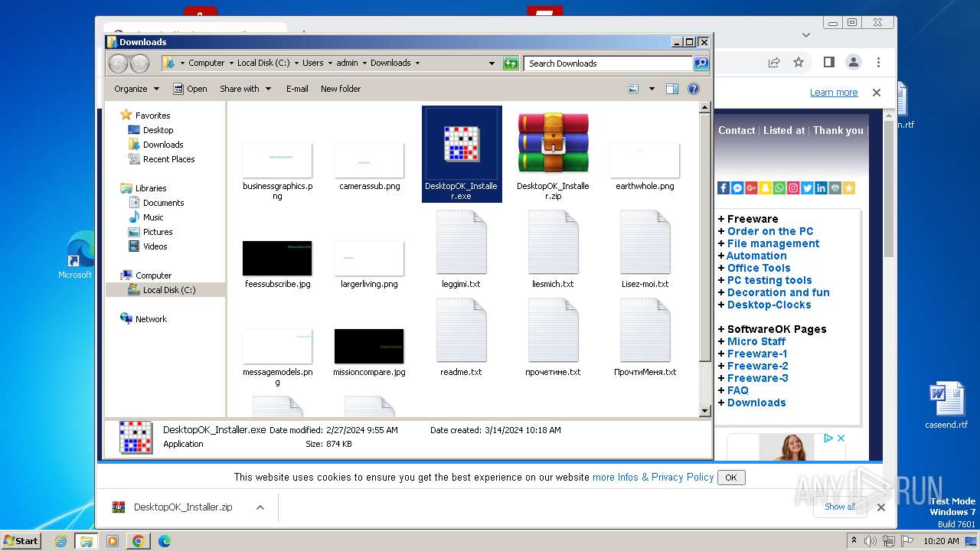Select the leggimi.txt file icon
The height and width of the screenshot is (551, 980).
click(x=461, y=242)
